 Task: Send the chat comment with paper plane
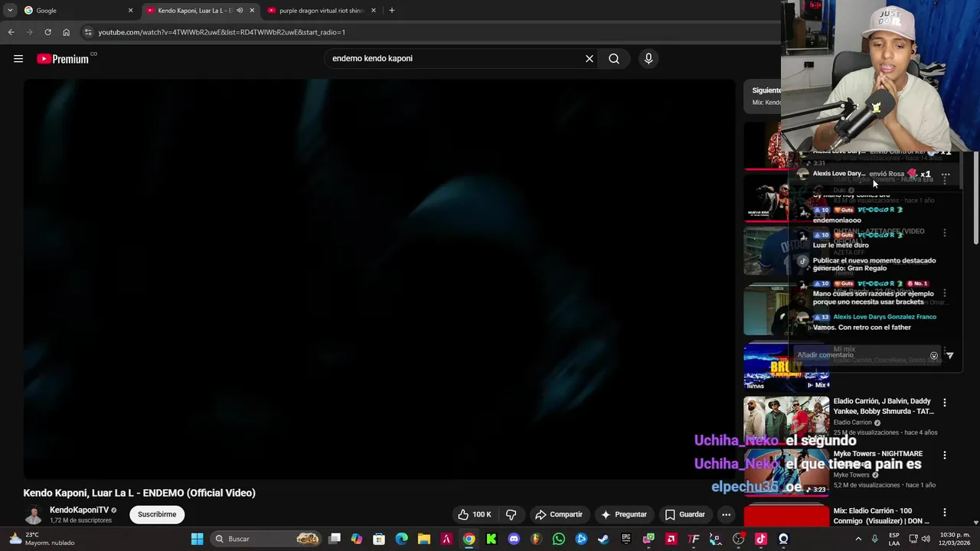point(950,356)
